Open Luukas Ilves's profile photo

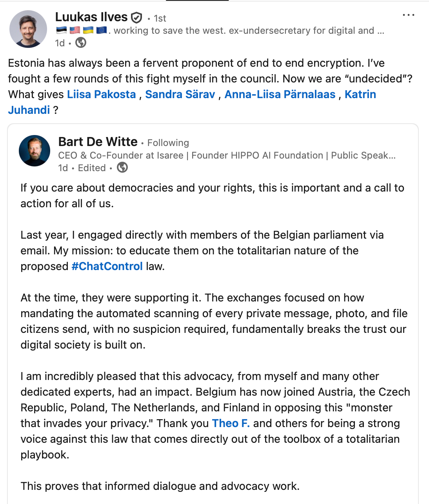click(x=28, y=29)
